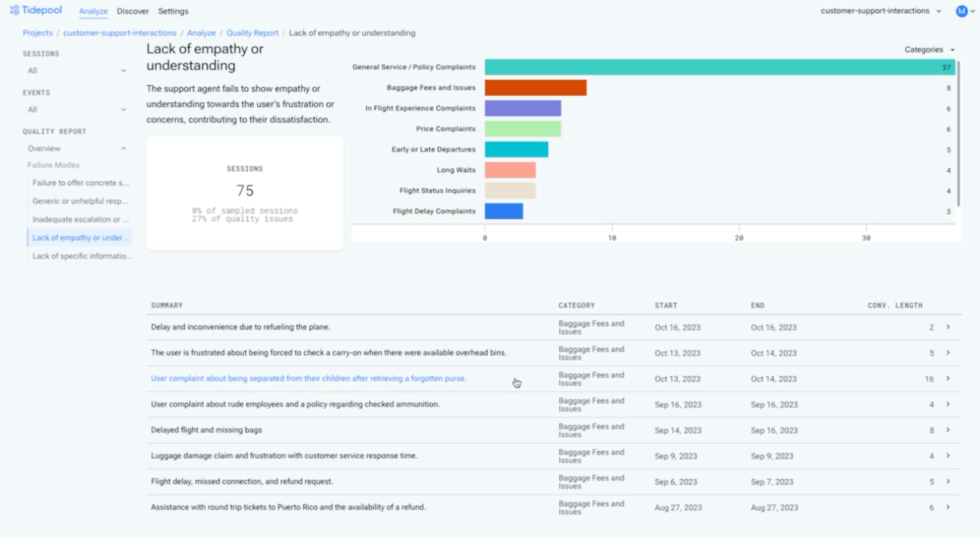Screen dimensions: 980x538
Task: Click arrow for luggage damage claim row
Action: coord(948,456)
